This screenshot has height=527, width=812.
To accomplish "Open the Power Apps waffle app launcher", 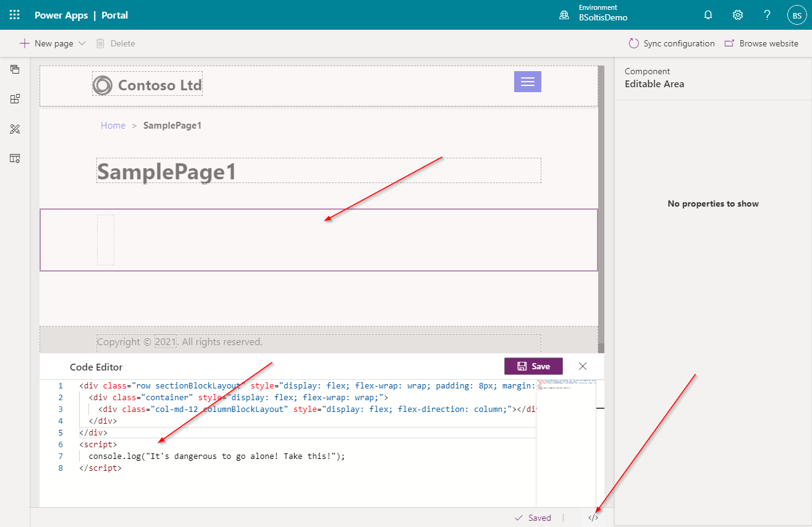I will tap(14, 14).
